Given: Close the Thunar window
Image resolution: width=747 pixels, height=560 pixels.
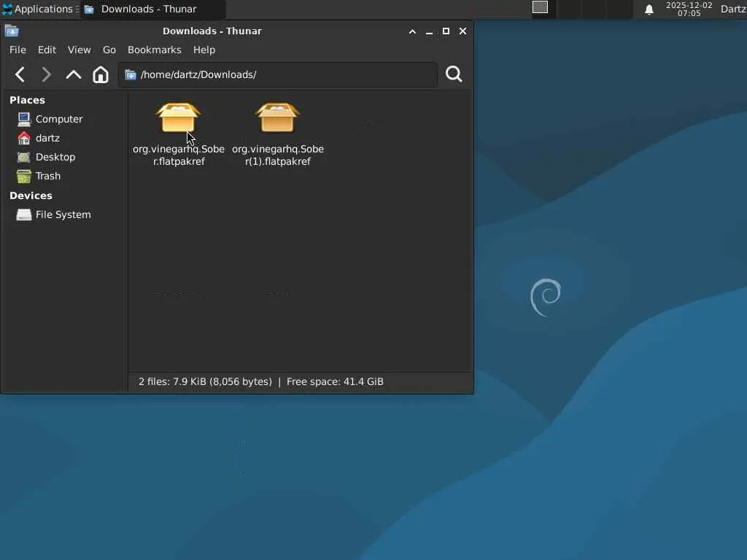Looking at the screenshot, I should [x=462, y=31].
